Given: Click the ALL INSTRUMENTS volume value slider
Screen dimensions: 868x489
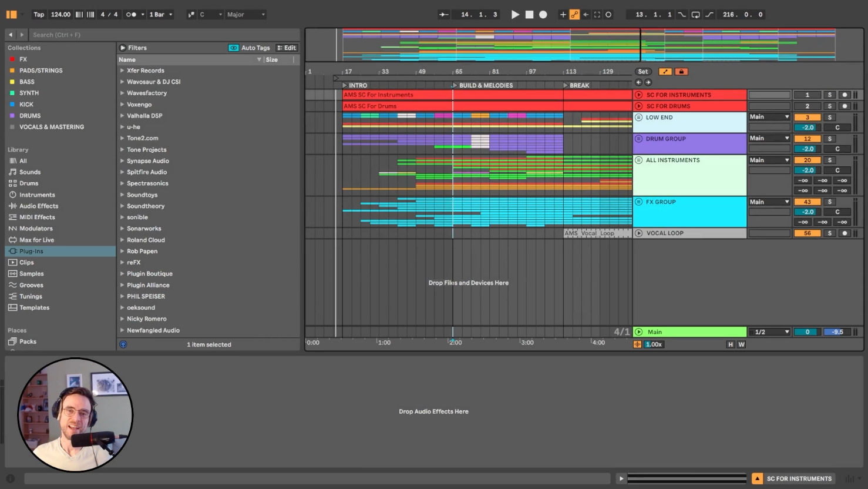Looking at the screenshot, I should tap(808, 170).
